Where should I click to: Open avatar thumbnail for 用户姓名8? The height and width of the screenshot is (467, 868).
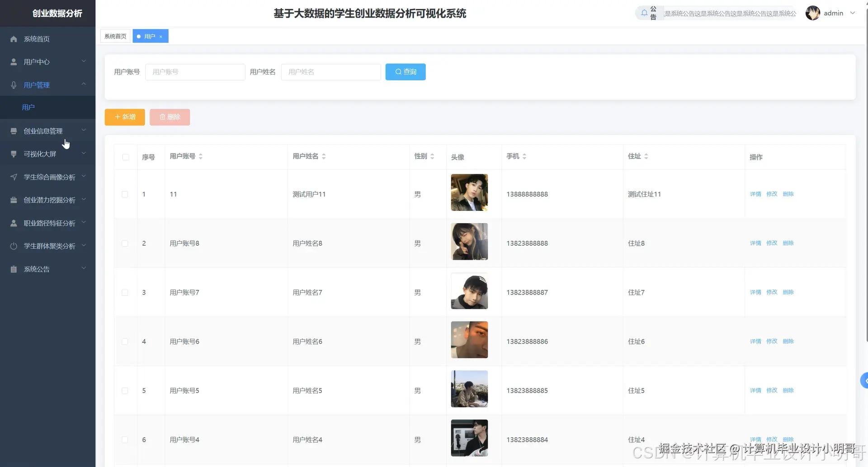[469, 242]
